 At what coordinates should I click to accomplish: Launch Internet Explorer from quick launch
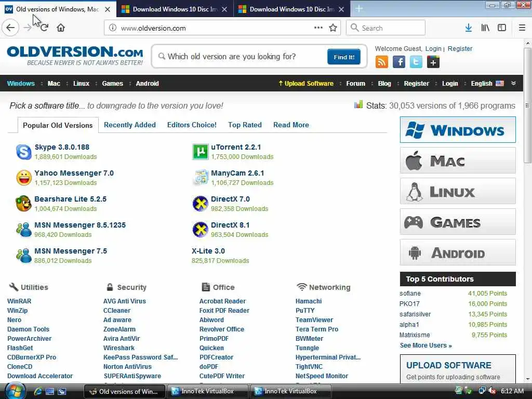pyautogui.click(x=37, y=391)
